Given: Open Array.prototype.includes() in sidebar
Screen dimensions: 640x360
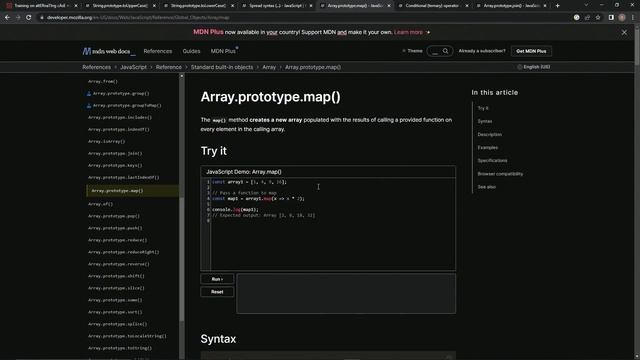Looking at the screenshot, I should 120,118.
